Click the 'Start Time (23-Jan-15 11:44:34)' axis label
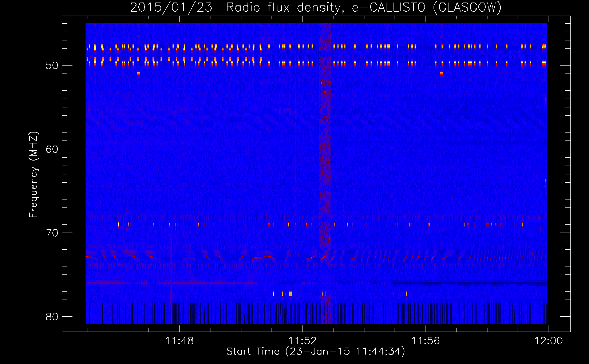The width and height of the screenshot is (589, 364). point(316,352)
